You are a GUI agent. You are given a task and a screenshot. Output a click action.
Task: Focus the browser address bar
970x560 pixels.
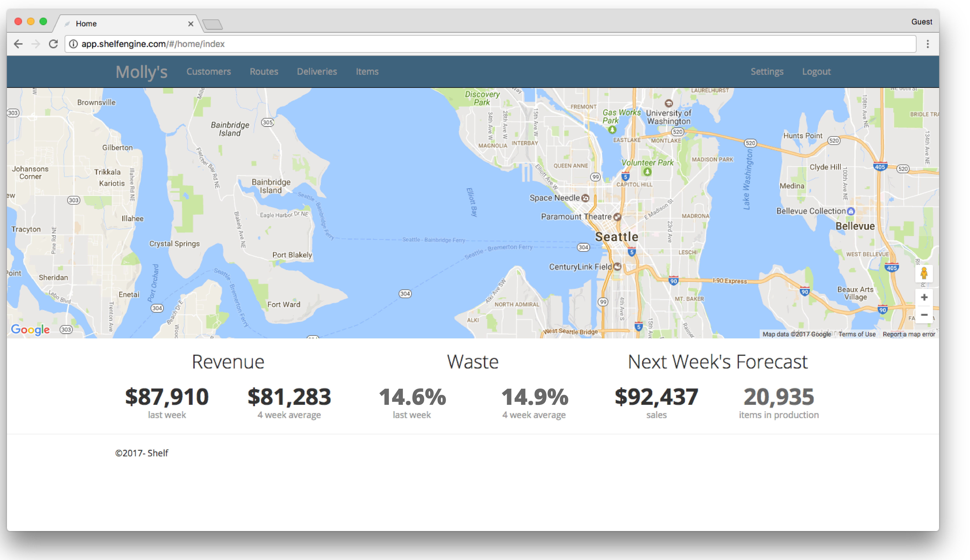click(461, 44)
